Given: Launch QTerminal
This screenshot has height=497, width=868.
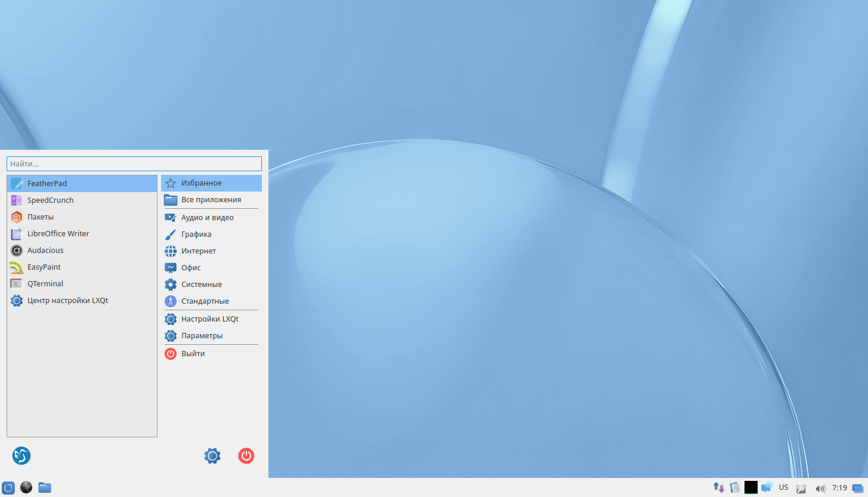Looking at the screenshot, I should [x=82, y=283].
